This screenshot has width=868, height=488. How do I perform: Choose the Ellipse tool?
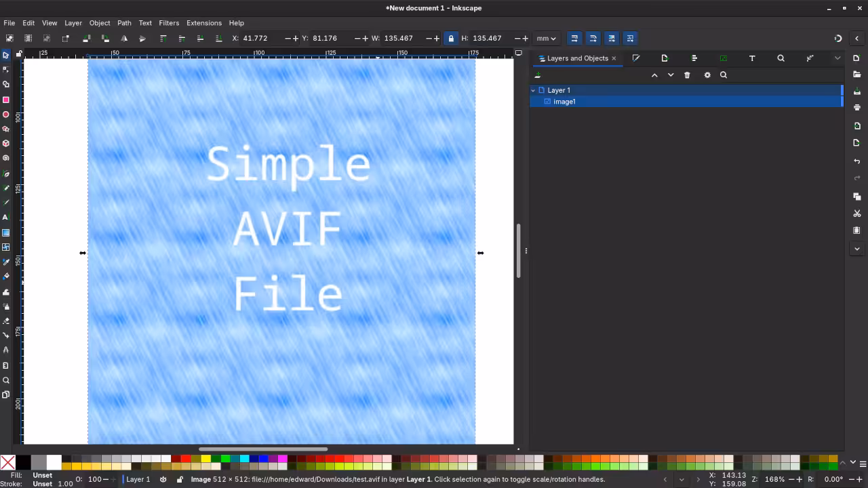click(6, 114)
